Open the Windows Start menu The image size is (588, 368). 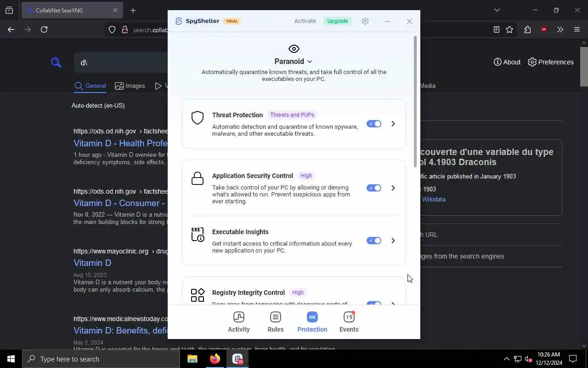point(11,359)
